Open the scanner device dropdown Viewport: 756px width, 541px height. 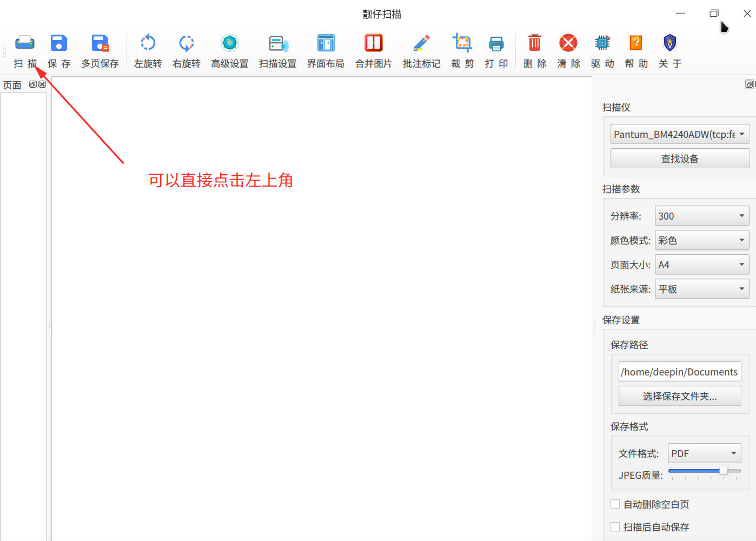(680, 134)
